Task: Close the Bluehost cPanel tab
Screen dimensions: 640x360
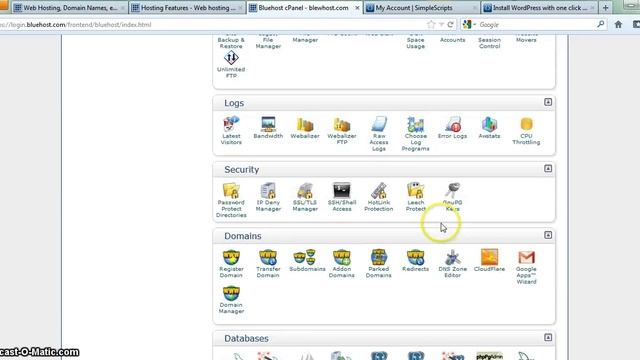Action: pos(357,8)
